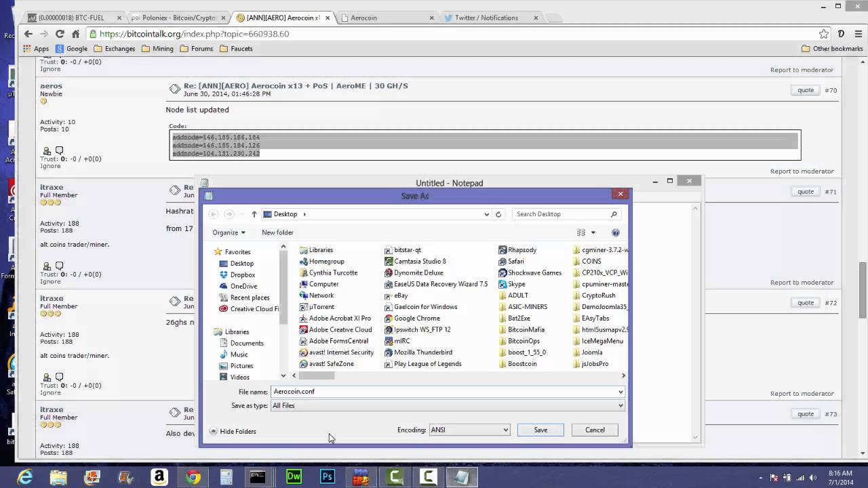
Task: Open the Exchanges bookmarks folder
Action: click(114, 49)
